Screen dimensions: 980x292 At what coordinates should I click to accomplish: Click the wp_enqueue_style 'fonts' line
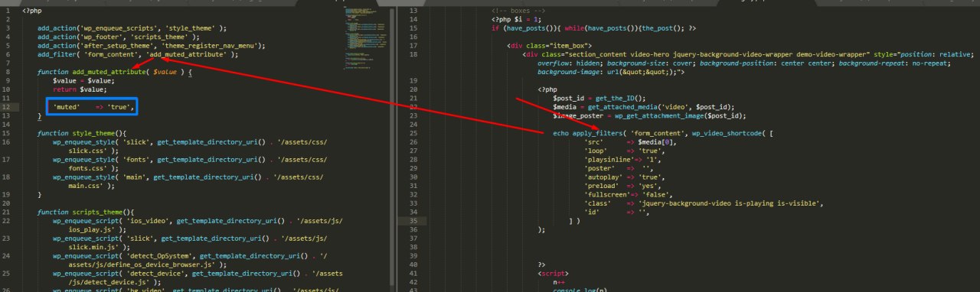tap(190, 164)
